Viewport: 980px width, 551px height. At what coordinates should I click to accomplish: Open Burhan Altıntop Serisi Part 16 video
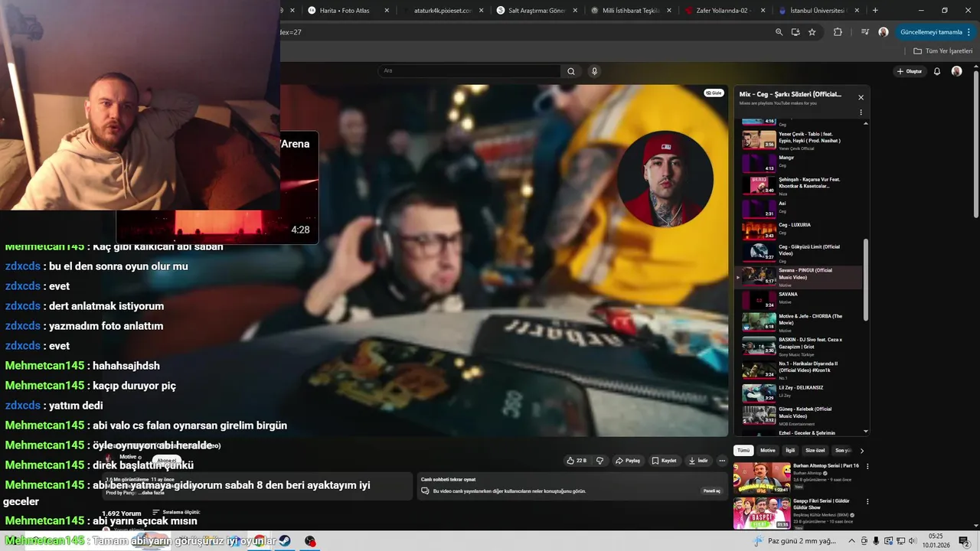pos(826,465)
